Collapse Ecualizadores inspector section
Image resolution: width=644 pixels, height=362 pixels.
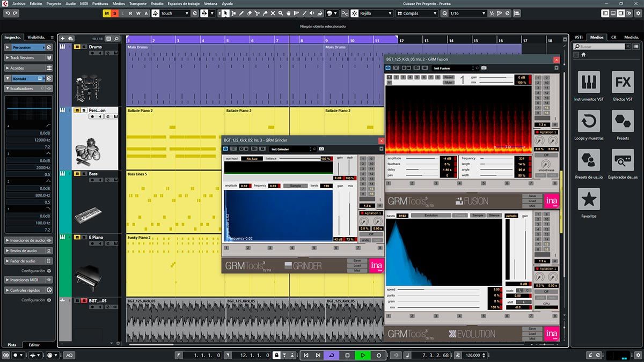click(28, 88)
